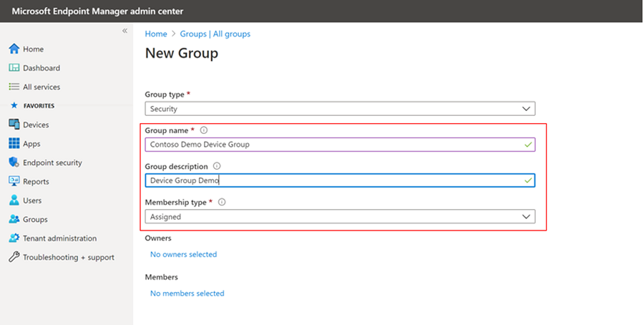Open the Group type dropdown
The height and width of the screenshot is (325, 644).
pos(340,109)
